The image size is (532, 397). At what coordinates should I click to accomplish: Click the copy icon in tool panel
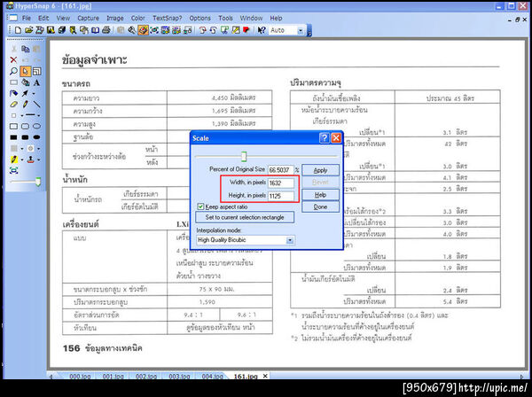25,49
